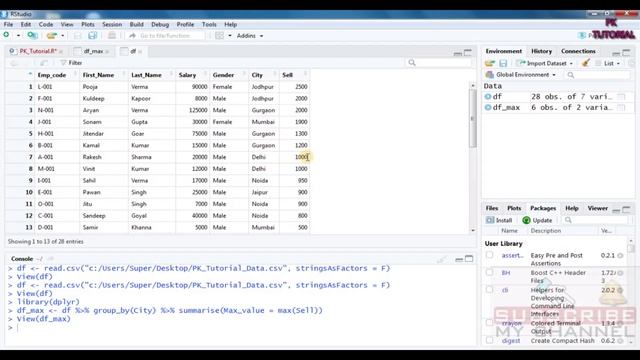Switch to the df_max viewer tab
The height and width of the screenshot is (360, 640).
(x=93, y=51)
